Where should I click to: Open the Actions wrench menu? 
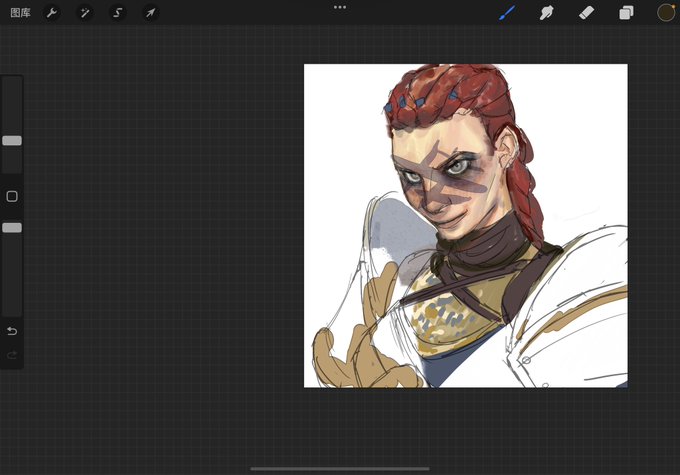[x=52, y=13]
